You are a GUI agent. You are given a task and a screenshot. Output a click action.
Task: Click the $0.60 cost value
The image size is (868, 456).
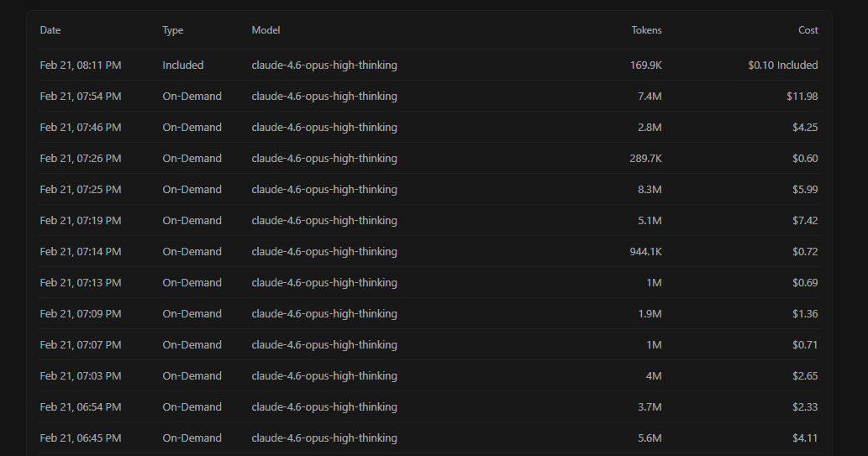(x=805, y=158)
